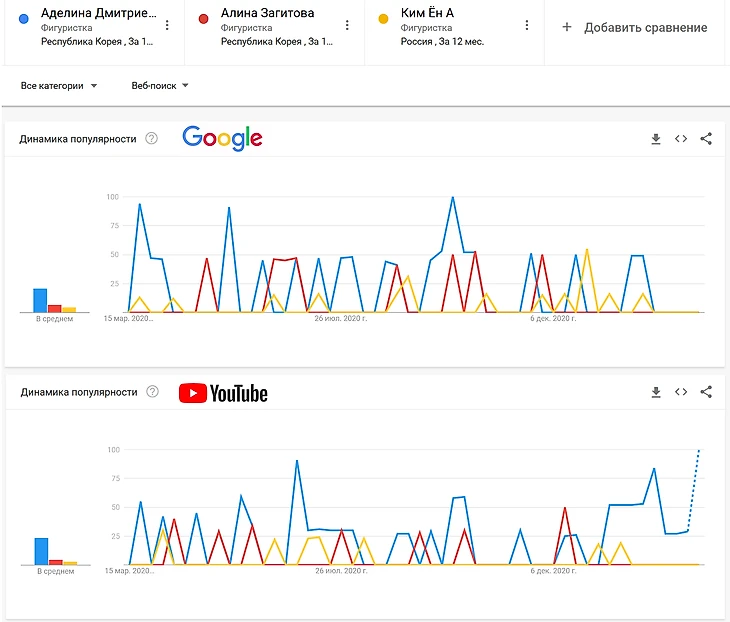Click the Google logo

pyautogui.click(x=222, y=139)
